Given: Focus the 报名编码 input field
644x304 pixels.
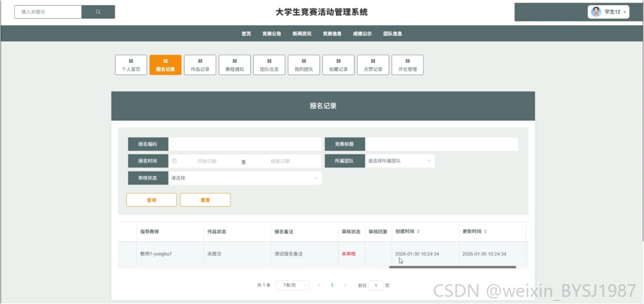Looking at the screenshot, I should pos(245,144).
